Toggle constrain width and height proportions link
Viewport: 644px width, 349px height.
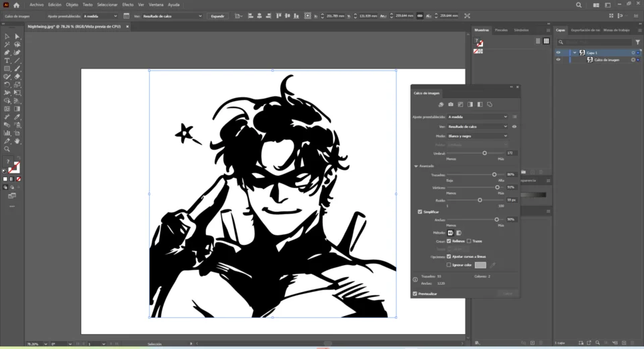pos(420,16)
